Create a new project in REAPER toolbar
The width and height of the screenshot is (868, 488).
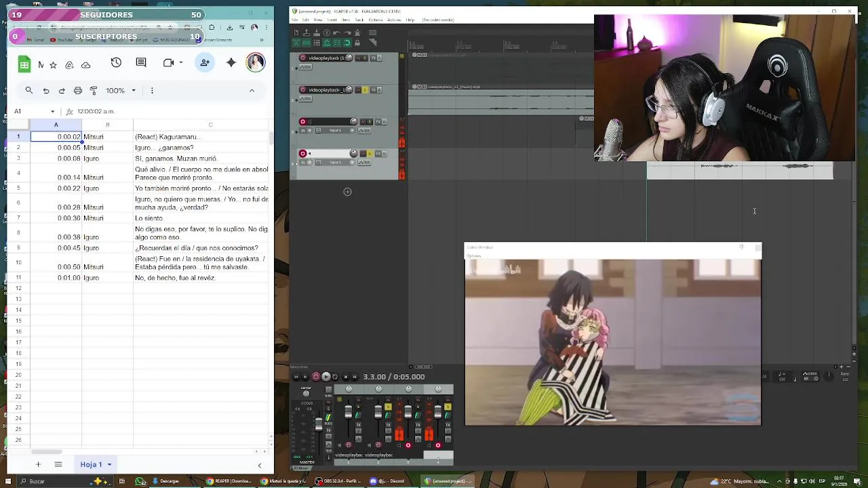[x=296, y=32]
